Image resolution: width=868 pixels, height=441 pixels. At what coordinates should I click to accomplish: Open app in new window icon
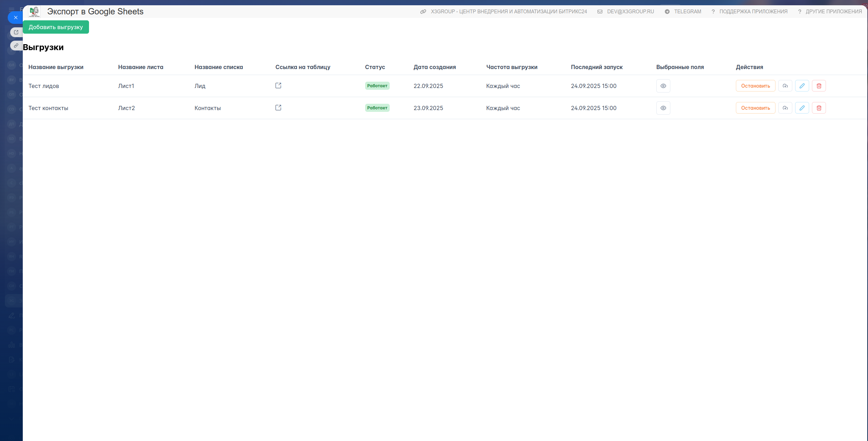pos(16,32)
